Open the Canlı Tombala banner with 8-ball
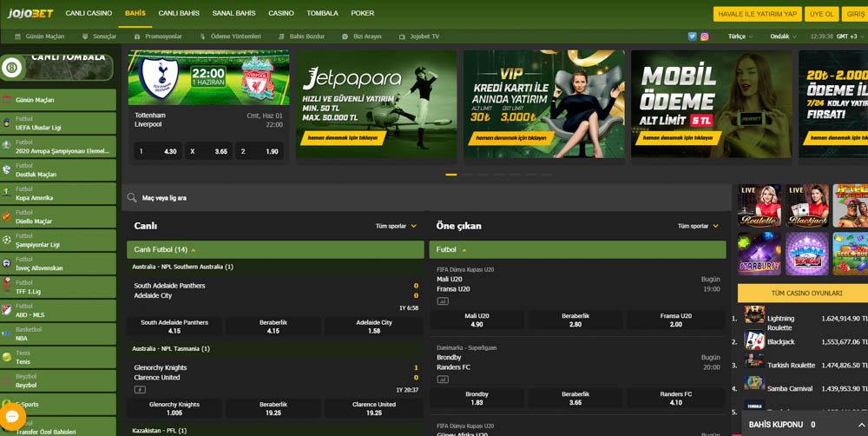 tap(57, 67)
